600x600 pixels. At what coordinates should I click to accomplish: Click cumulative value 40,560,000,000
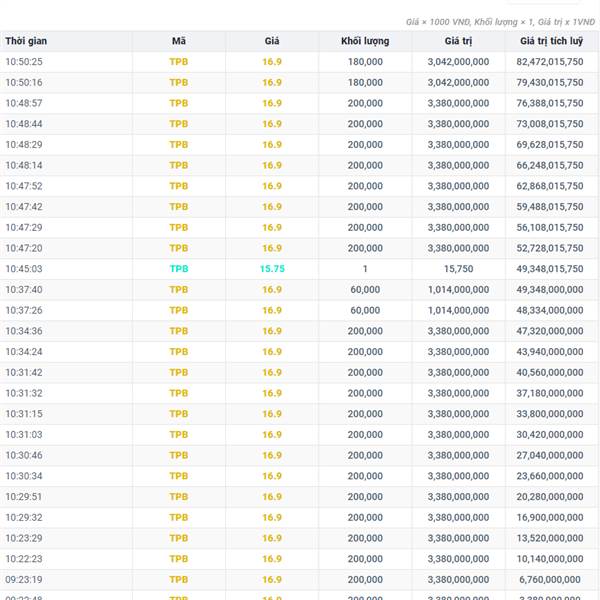coord(550,372)
